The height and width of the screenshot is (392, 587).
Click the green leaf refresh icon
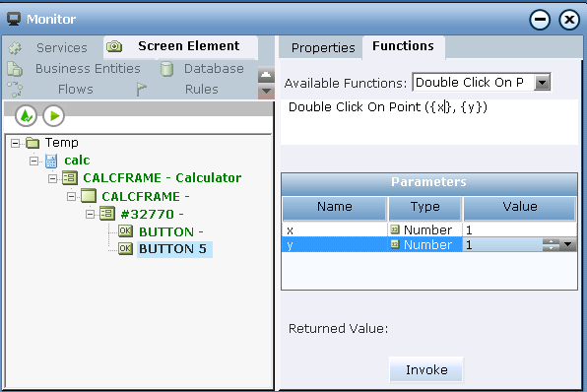click(26, 115)
